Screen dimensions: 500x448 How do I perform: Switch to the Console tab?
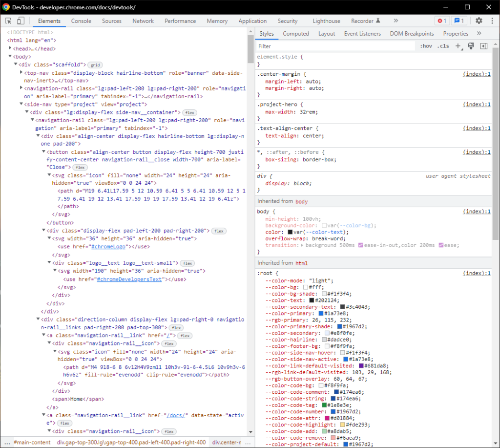[81, 21]
